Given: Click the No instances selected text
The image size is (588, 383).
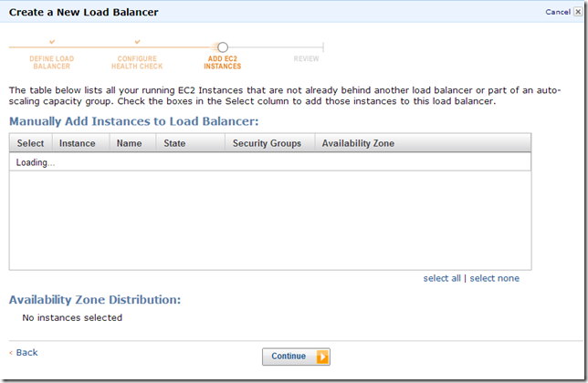Looking at the screenshot, I should [72, 317].
